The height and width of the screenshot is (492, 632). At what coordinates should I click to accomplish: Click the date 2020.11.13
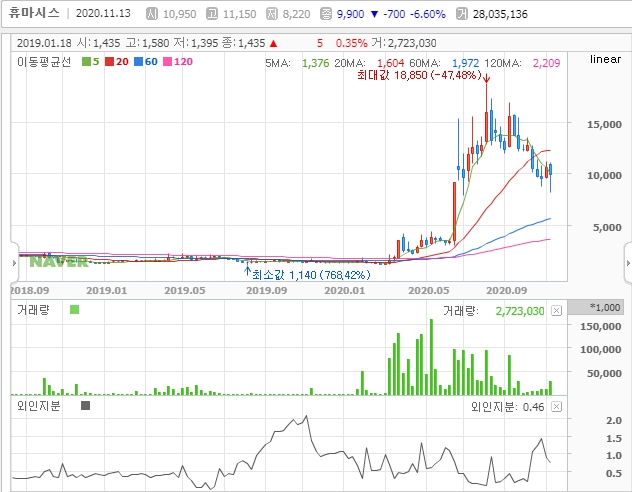pos(103,13)
